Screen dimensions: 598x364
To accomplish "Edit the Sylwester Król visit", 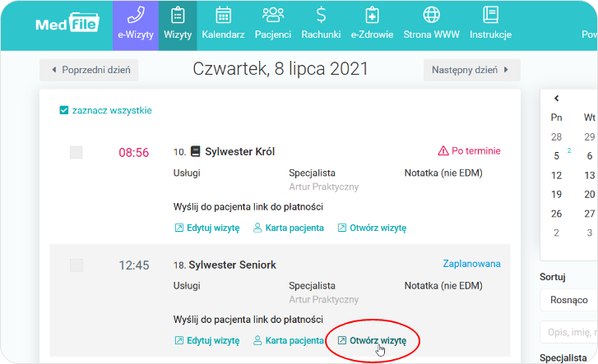I will coord(206,228).
